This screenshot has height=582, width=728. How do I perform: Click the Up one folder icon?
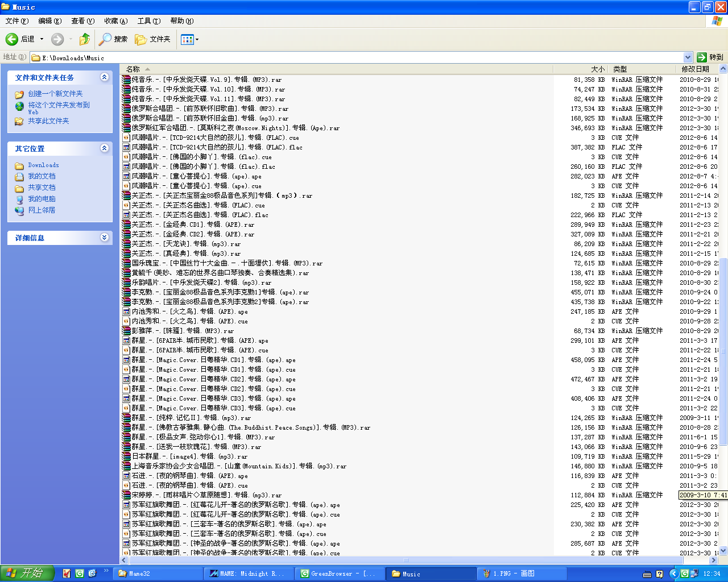coord(85,39)
